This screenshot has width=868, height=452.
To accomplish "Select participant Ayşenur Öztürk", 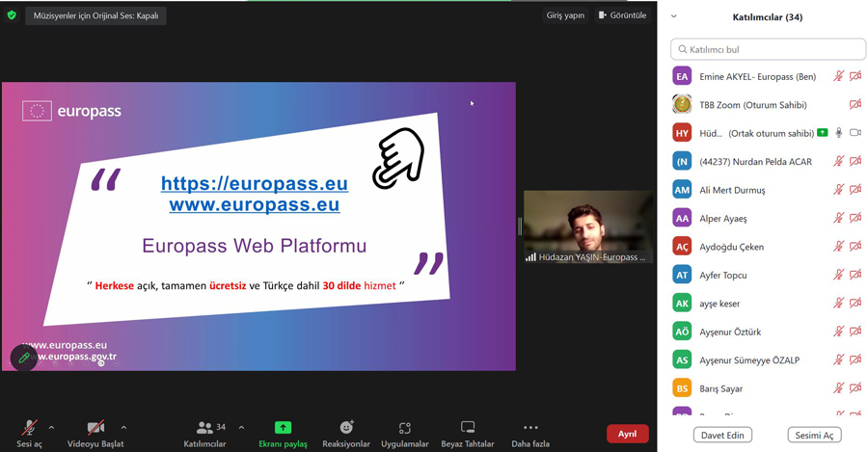I will 768,332.
